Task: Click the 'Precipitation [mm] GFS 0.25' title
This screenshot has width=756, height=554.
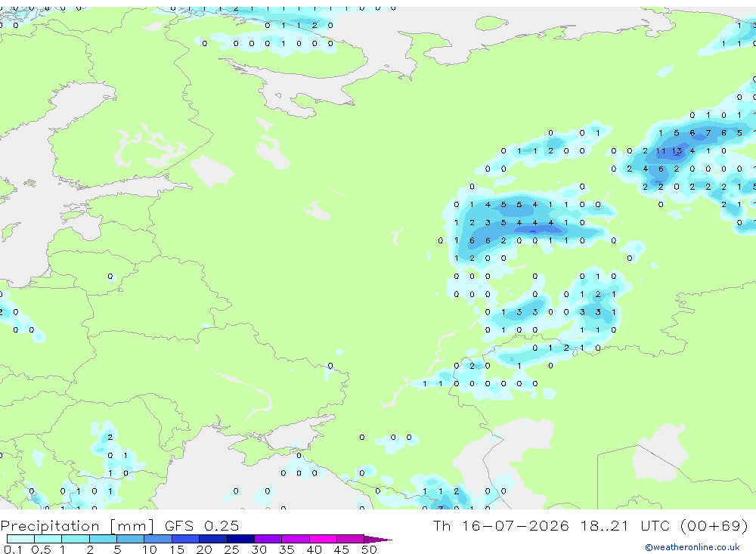Action: coord(119,525)
